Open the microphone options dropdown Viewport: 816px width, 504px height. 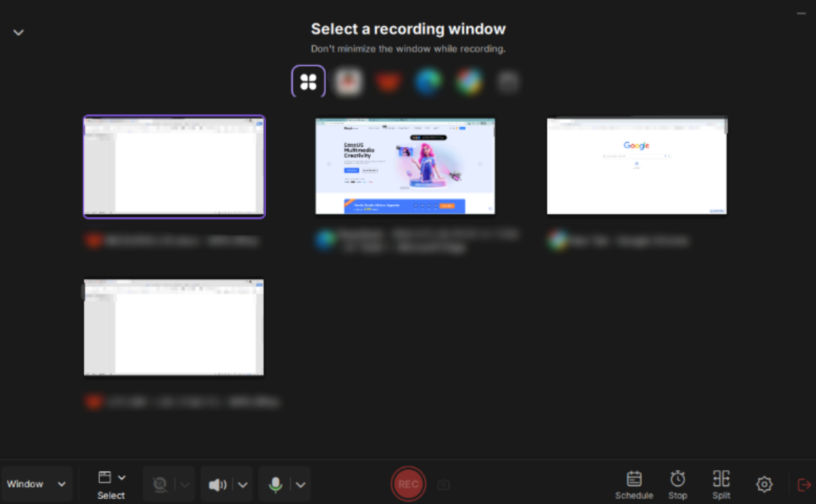[300, 484]
